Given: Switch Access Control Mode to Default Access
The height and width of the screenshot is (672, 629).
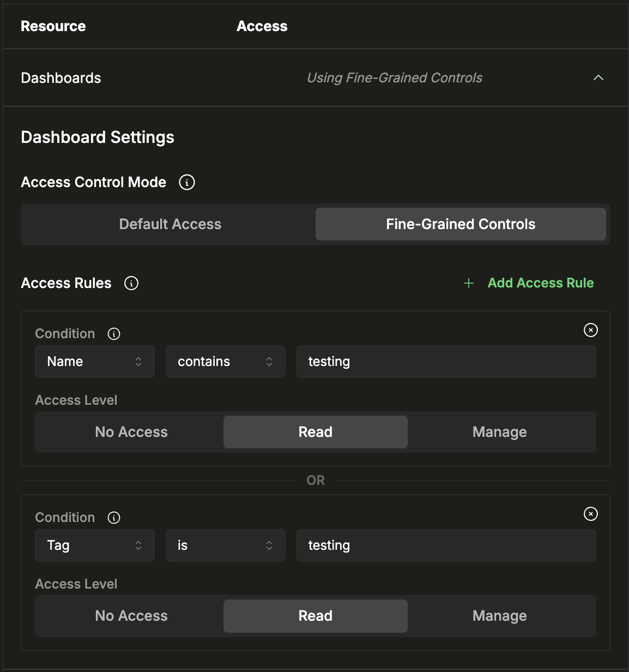Looking at the screenshot, I should point(170,224).
